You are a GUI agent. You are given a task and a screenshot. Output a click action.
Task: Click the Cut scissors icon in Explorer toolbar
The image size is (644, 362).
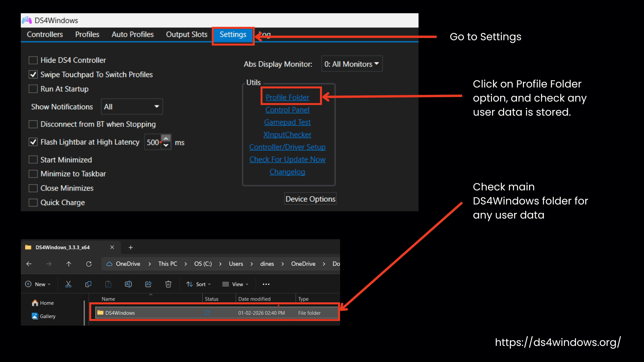(x=68, y=284)
